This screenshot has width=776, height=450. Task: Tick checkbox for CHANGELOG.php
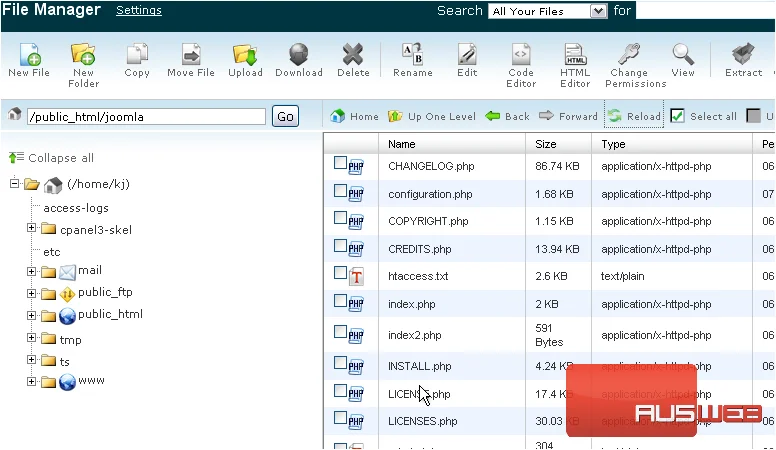coord(340,163)
